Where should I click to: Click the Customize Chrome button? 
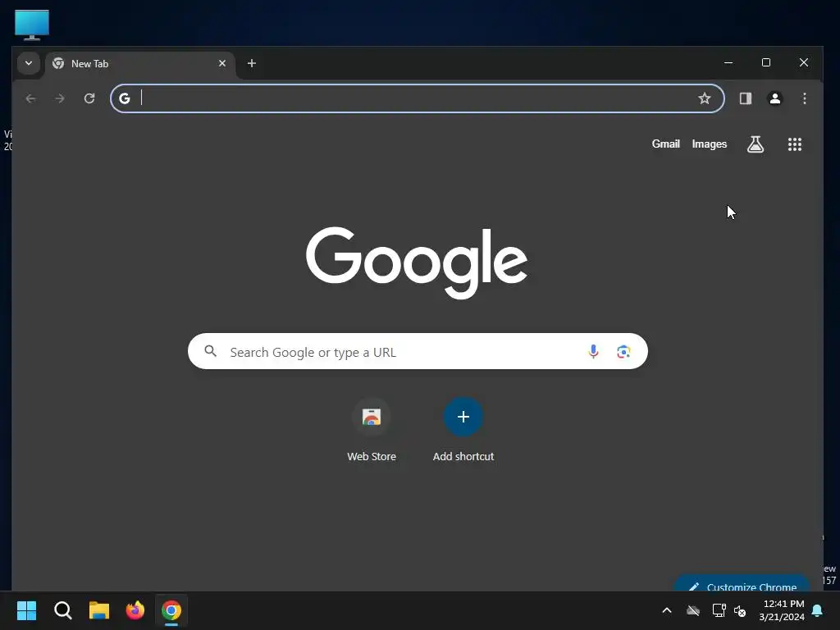pyautogui.click(x=742, y=584)
